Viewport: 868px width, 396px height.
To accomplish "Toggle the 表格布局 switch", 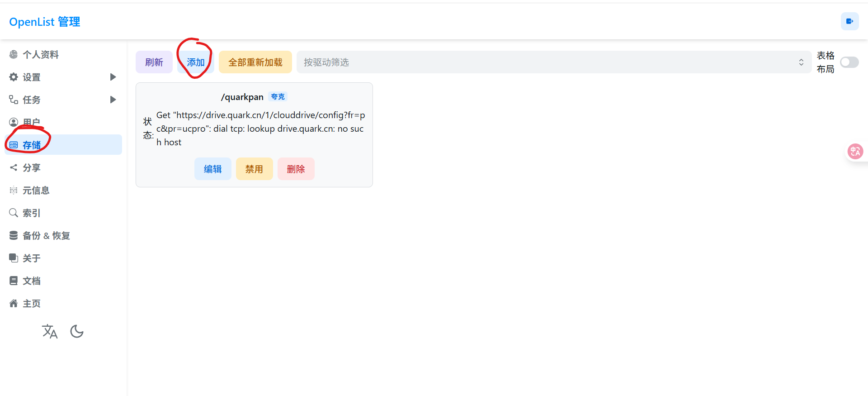I will tap(849, 62).
